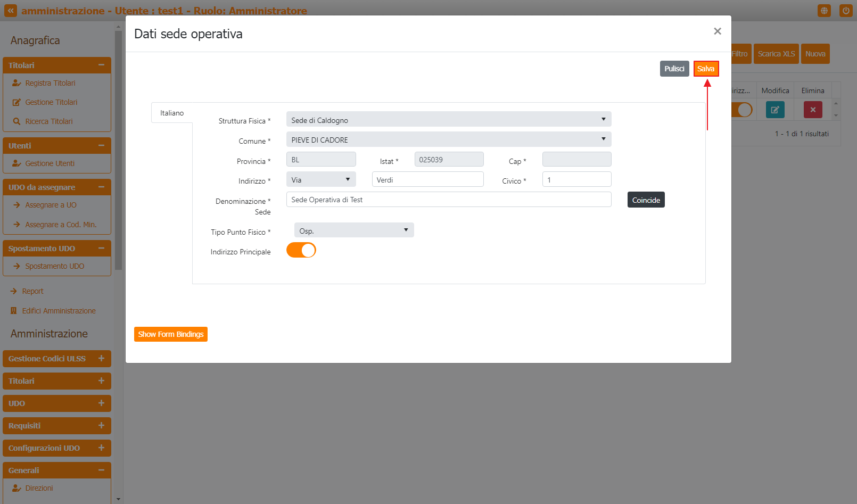This screenshot has width=857, height=504.
Task: Open the Struttura Fisica dropdown
Action: pos(448,119)
